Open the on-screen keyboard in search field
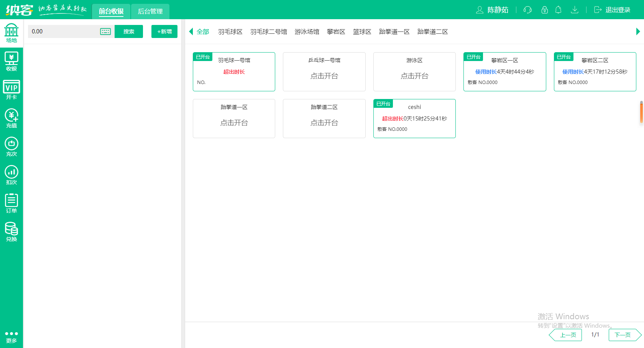 coord(105,31)
